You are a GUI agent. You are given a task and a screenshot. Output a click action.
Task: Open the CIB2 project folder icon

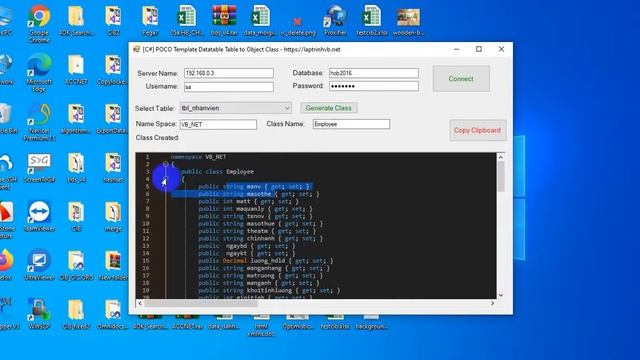coord(113,20)
